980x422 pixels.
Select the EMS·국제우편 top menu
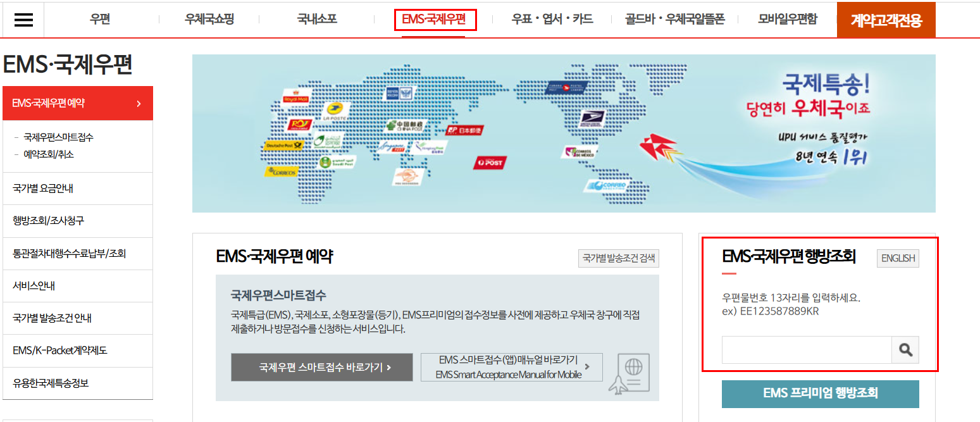(435, 20)
